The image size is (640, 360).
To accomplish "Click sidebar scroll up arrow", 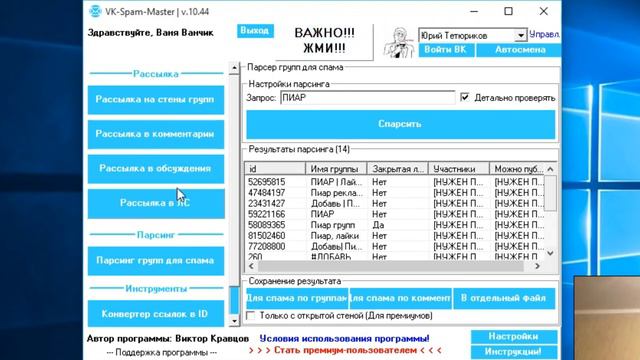I will coord(234,68).
